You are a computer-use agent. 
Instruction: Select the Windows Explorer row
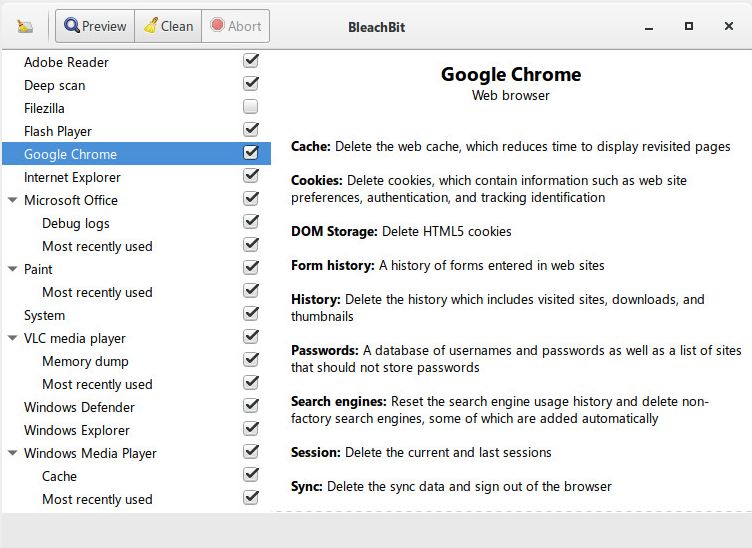click(136, 431)
